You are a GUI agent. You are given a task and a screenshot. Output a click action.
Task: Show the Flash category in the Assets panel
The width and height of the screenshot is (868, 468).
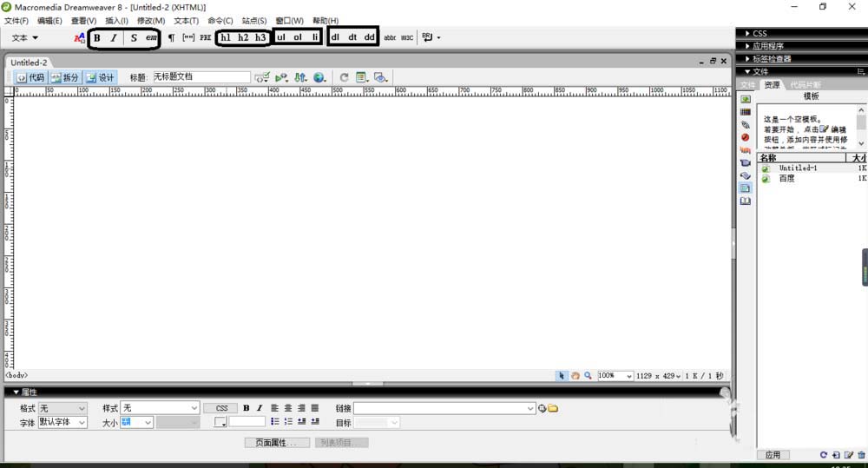tap(746, 137)
